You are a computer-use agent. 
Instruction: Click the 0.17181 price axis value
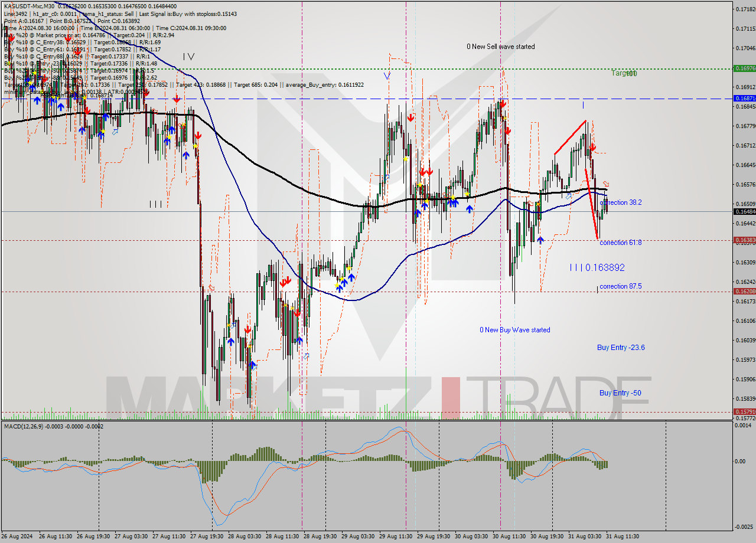coord(745,9)
